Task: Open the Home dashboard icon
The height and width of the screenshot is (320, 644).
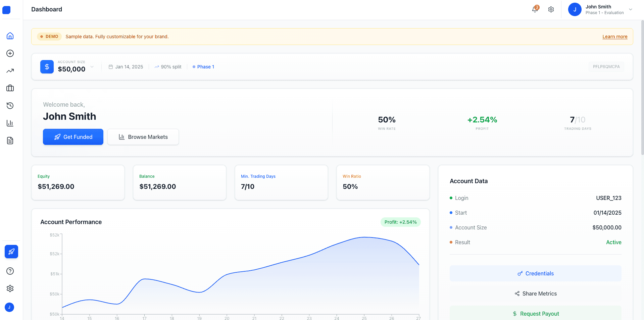Action: click(10, 36)
